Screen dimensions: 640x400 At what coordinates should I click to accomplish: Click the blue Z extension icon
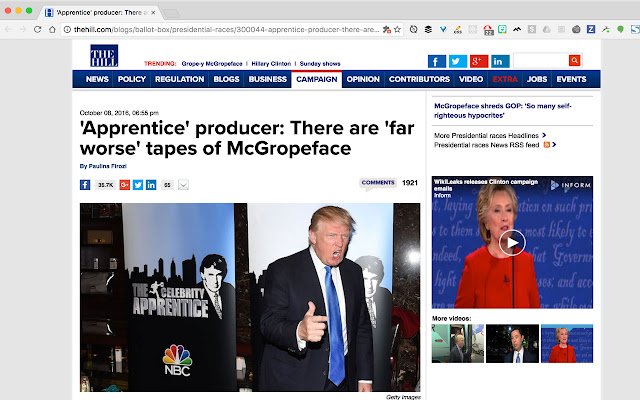(x=591, y=29)
